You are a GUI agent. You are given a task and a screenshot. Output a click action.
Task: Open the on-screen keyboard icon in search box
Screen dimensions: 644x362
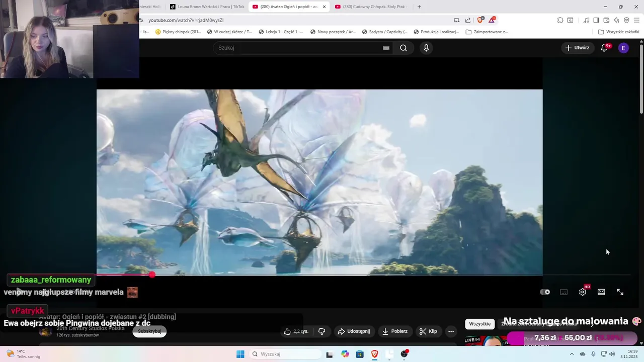pyautogui.click(x=386, y=48)
